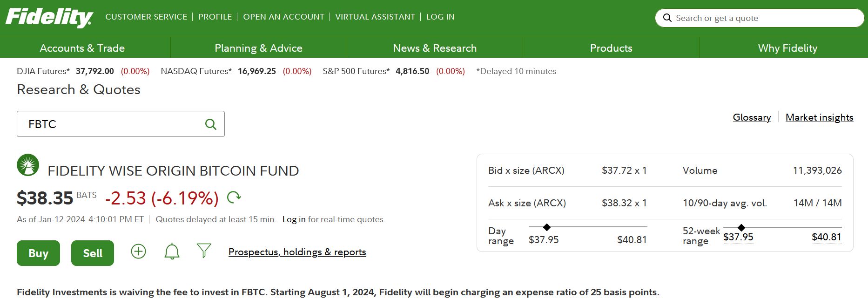Set a price alert with bell icon
This screenshot has height=306, width=868.
(172, 252)
